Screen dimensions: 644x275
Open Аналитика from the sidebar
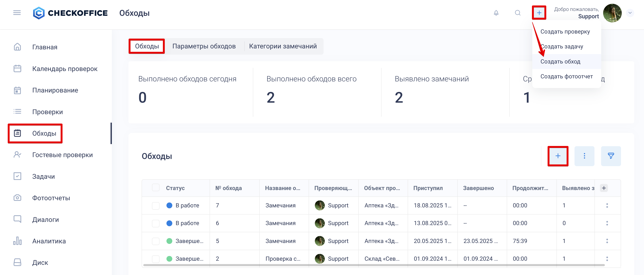(49, 241)
